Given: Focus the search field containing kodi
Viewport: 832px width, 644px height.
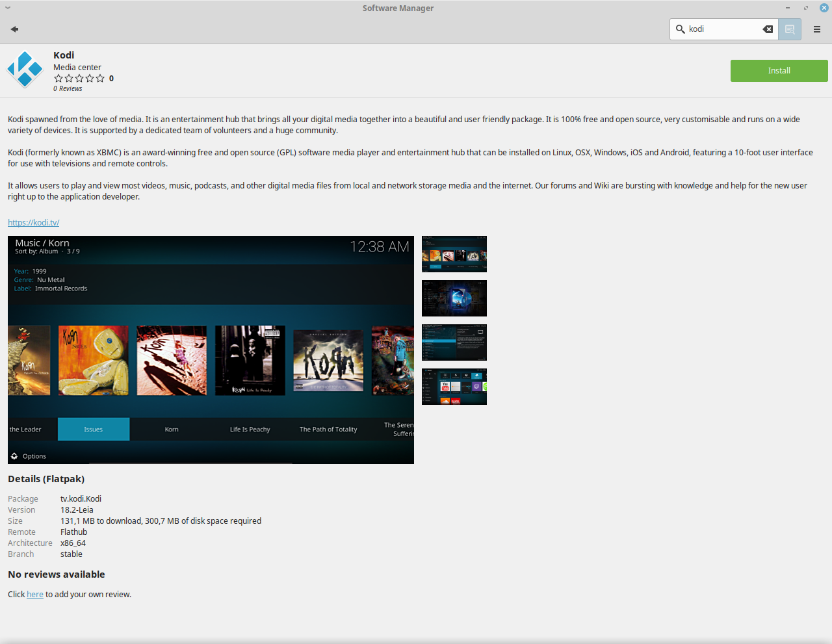Looking at the screenshot, I should pos(723,29).
